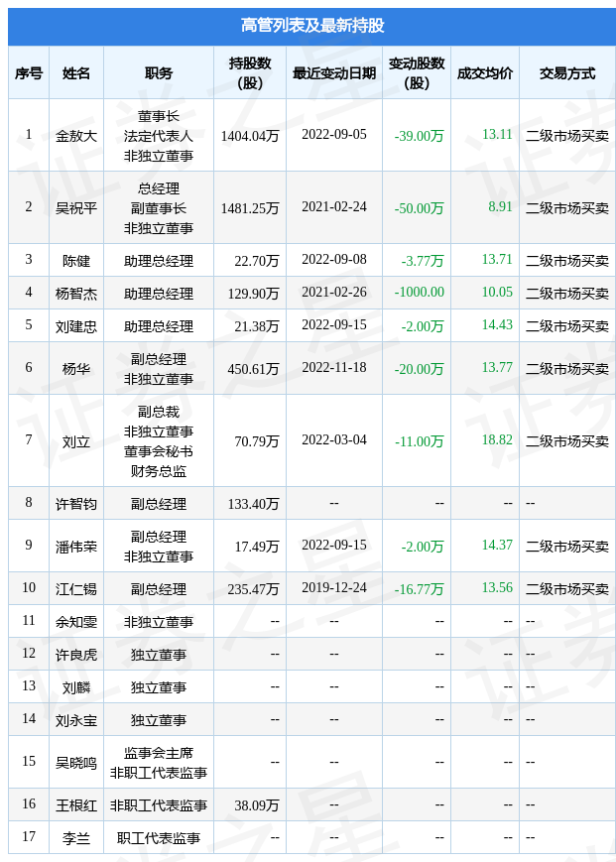This screenshot has width=616, height=862.
Task: Click average price 13.11
Action: (x=497, y=134)
